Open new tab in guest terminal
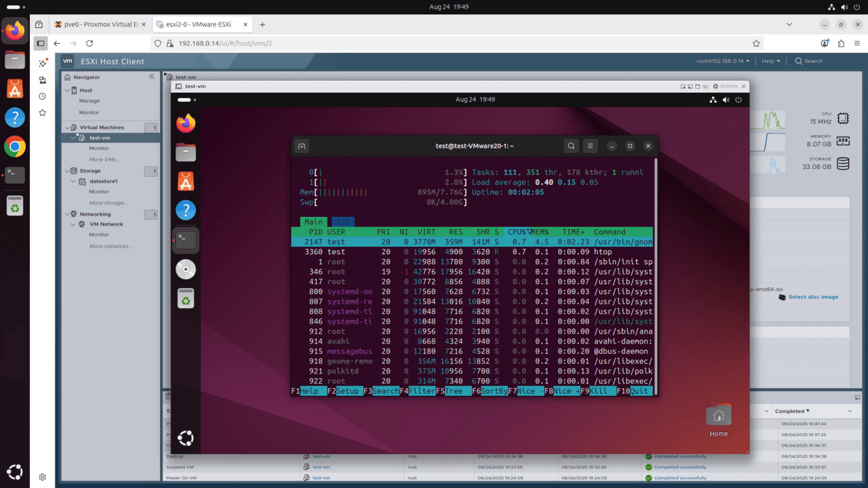Image resolution: width=868 pixels, height=488 pixels. [302, 146]
